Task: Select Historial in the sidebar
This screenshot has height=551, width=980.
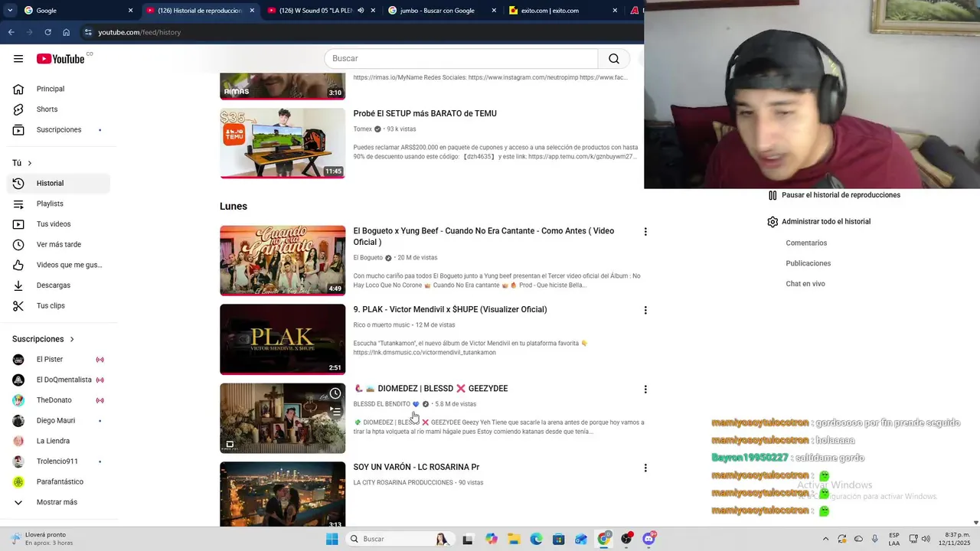Action: click(59, 184)
